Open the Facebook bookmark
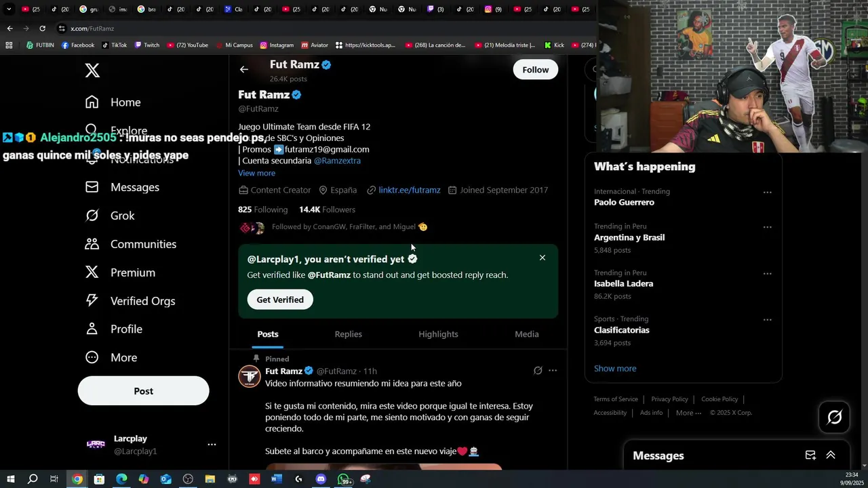 [x=78, y=45]
